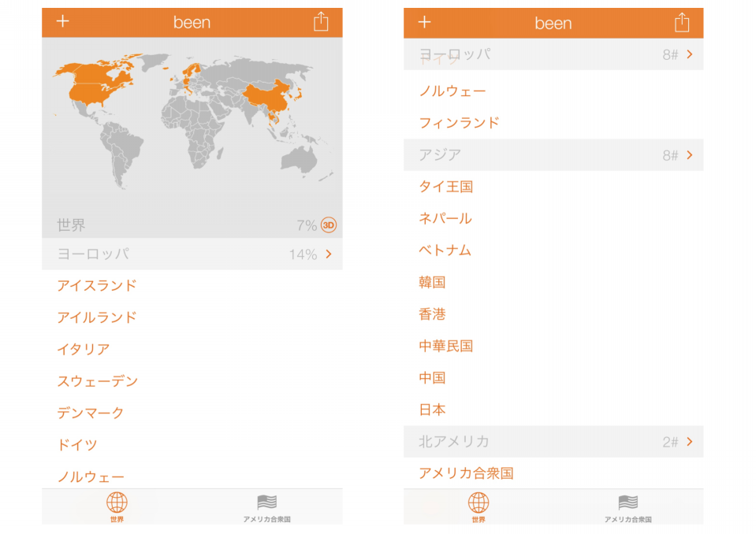The height and width of the screenshot is (534, 756).
Task: Select アイルランド in the Europe list
Action: pyautogui.click(x=97, y=317)
